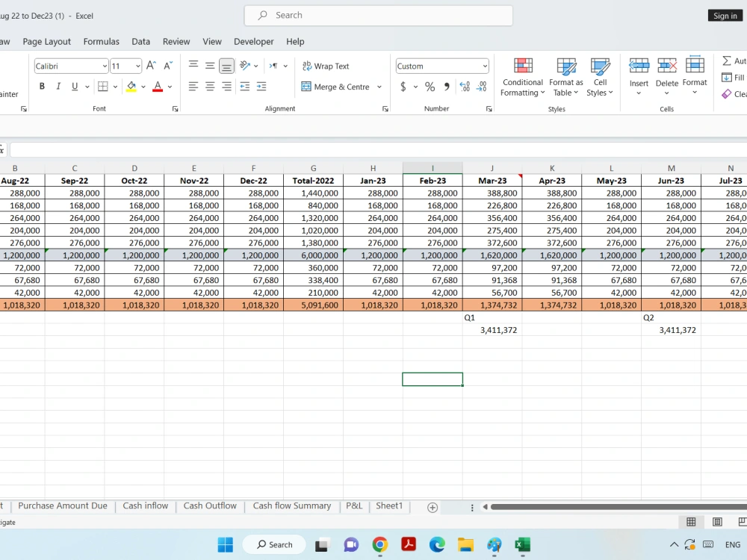Viewport: 747px width, 560px height.
Task: Click orientation text angle icon
Action: pos(245,66)
